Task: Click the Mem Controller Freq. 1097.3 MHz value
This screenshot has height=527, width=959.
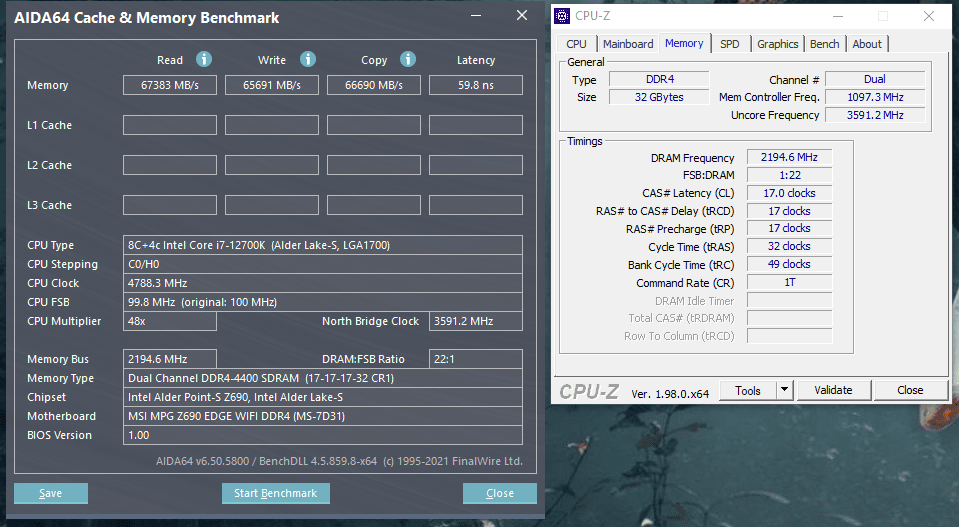Action: coord(875,97)
